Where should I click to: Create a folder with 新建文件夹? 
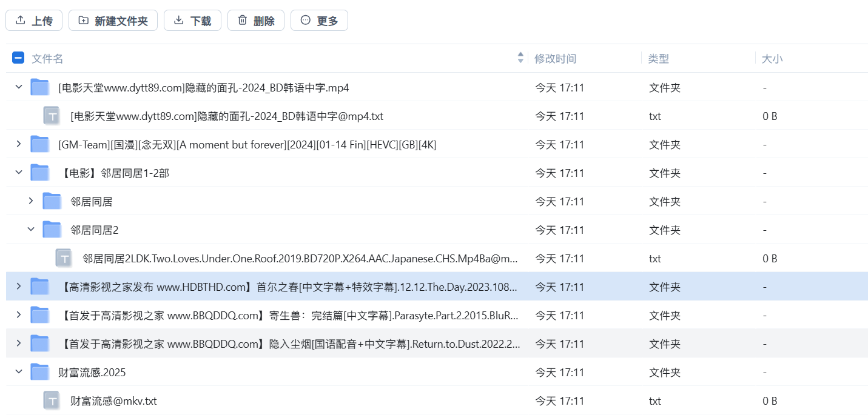113,21
